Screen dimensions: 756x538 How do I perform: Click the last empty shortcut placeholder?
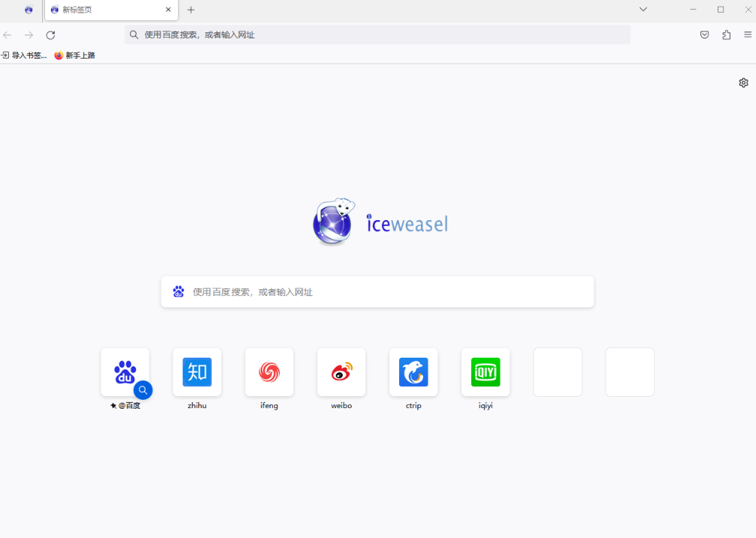(x=630, y=372)
